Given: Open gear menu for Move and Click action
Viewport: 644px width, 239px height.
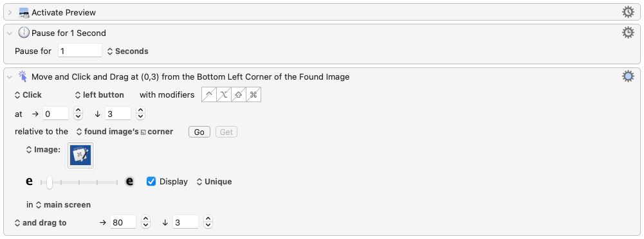Looking at the screenshot, I should coord(628,76).
